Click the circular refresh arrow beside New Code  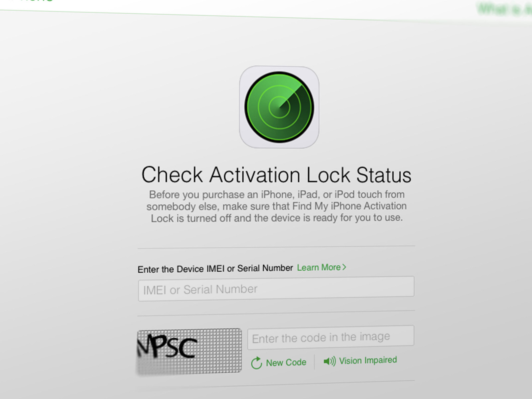coord(257,363)
